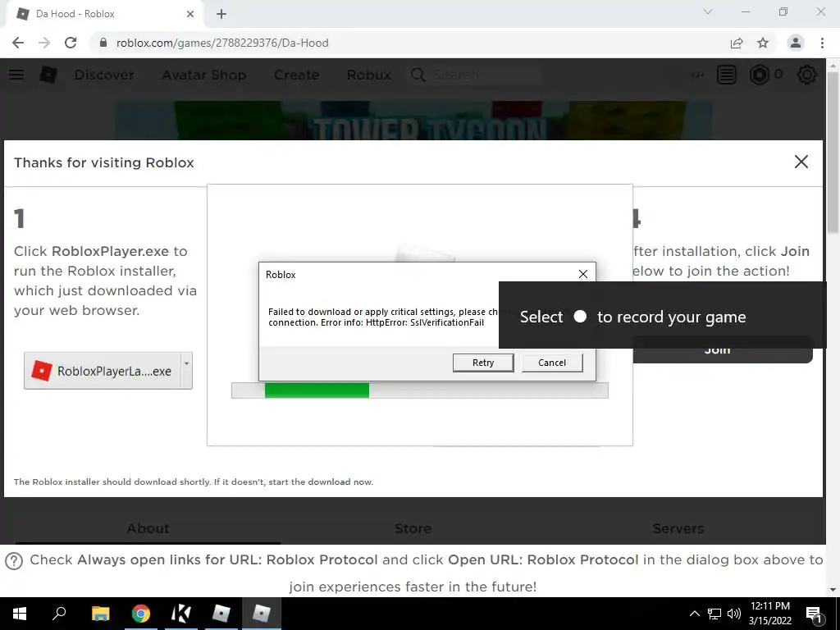Image resolution: width=840 pixels, height=630 pixels.
Task: Open Chrome three-dot menu
Action: point(822,43)
